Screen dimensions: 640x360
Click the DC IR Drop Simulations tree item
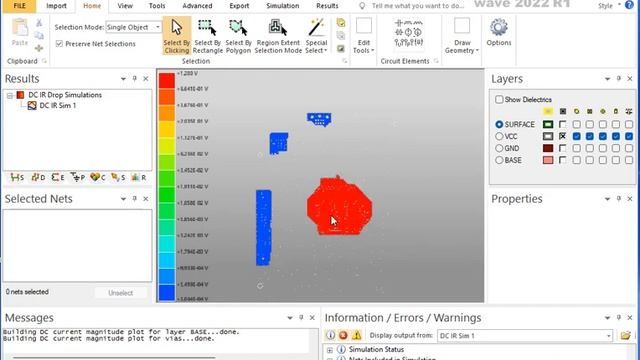pyautogui.click(x=64, y=95)
